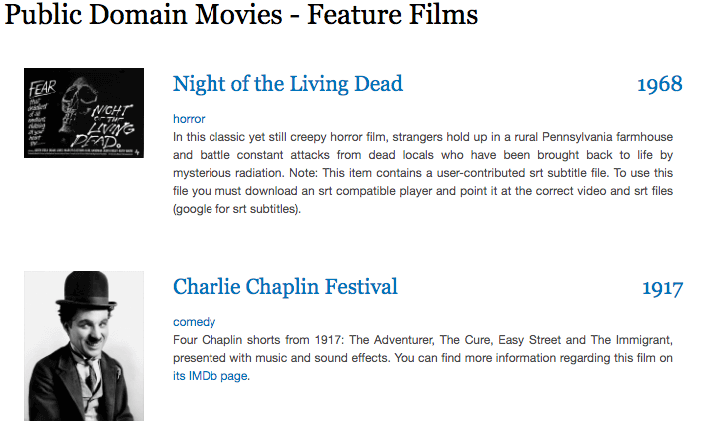Select the 1917 release year
The height and width of the screenshot is (430, 720).
coord(662,288)
